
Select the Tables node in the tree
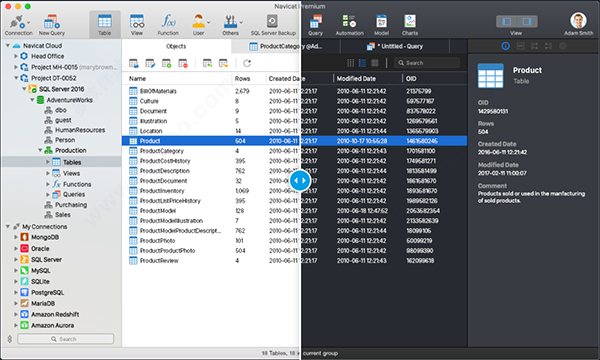(61, 162)
